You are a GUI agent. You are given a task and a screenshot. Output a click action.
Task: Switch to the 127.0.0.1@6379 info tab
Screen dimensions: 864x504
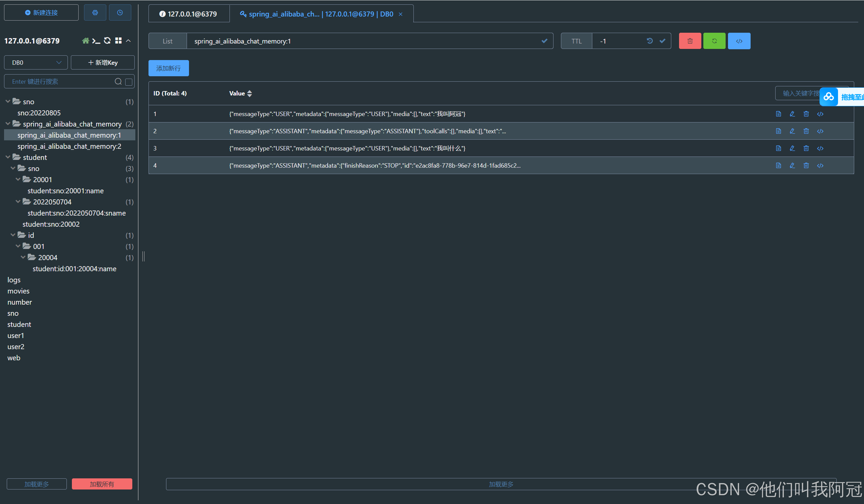point(189,14)
